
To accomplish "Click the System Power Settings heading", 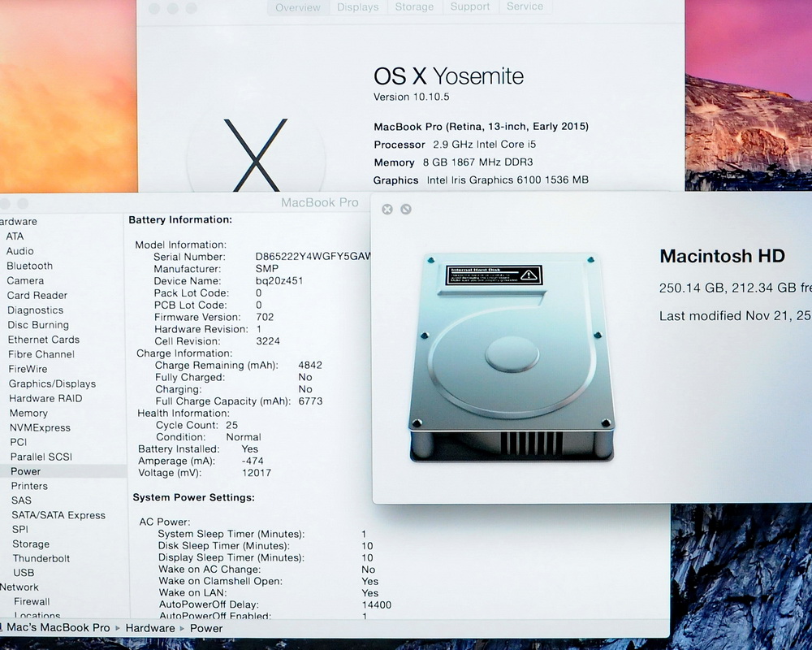I will click(194, 497).
